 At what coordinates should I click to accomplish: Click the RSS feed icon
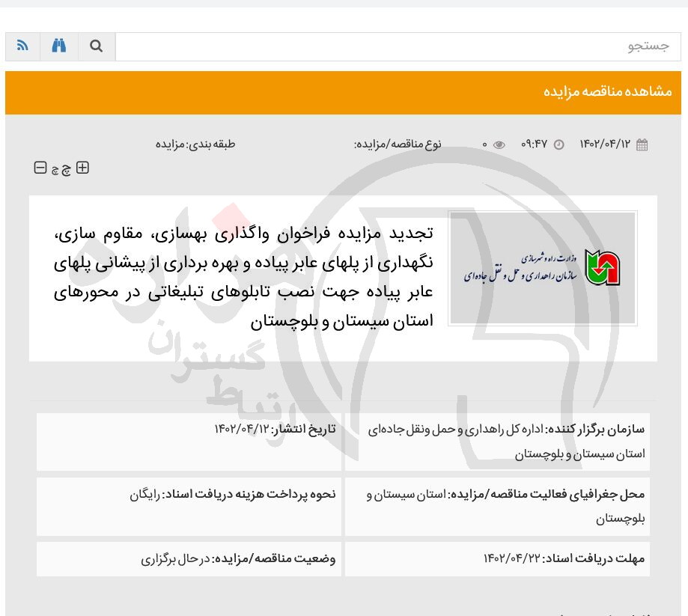(22, 46)
